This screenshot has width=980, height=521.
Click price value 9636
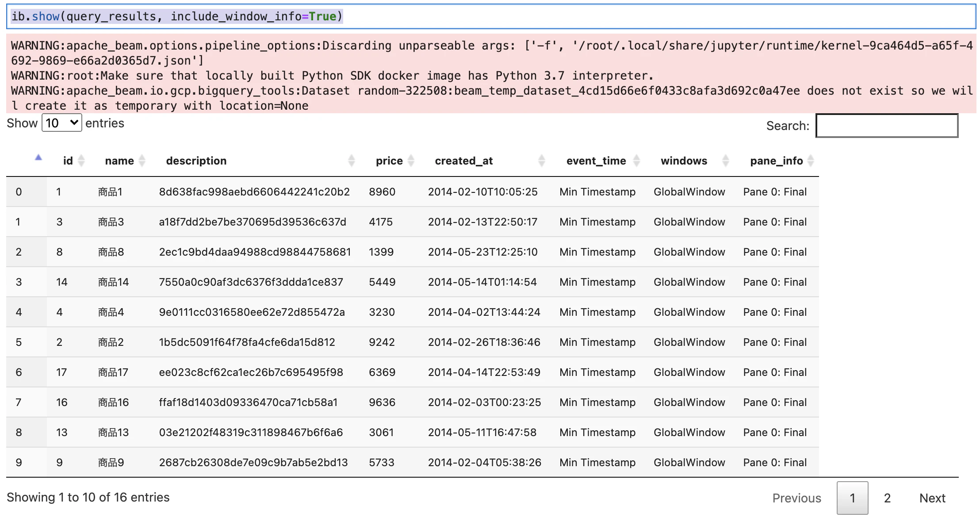pos(382,402)
